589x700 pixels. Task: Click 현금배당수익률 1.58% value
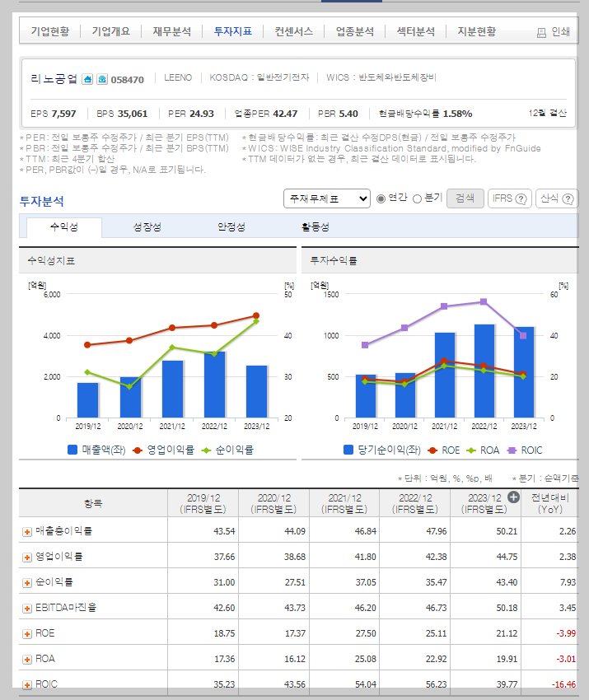(x=457, y=114)
